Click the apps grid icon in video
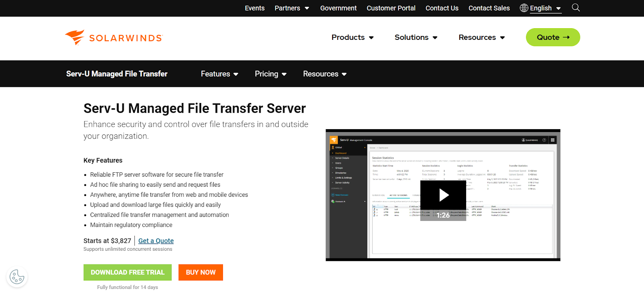Image resolution: width=644 pixels, height=291 pixels. [x=553, y=140]
